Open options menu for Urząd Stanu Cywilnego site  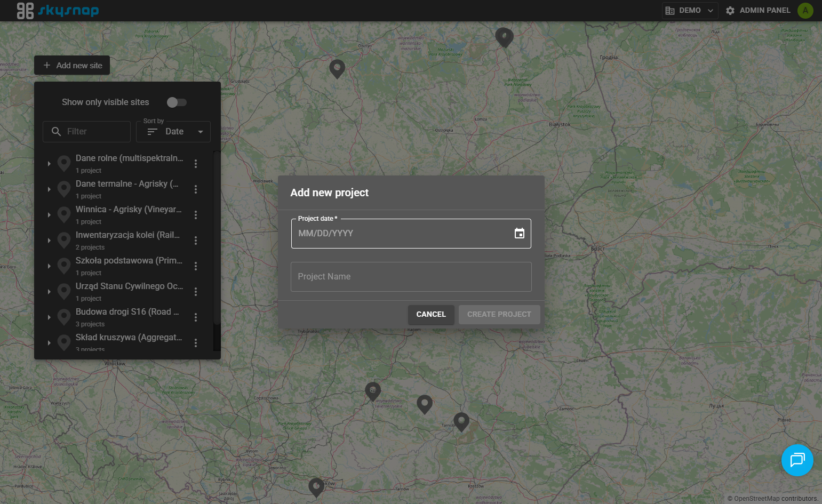tap(196, 292)
